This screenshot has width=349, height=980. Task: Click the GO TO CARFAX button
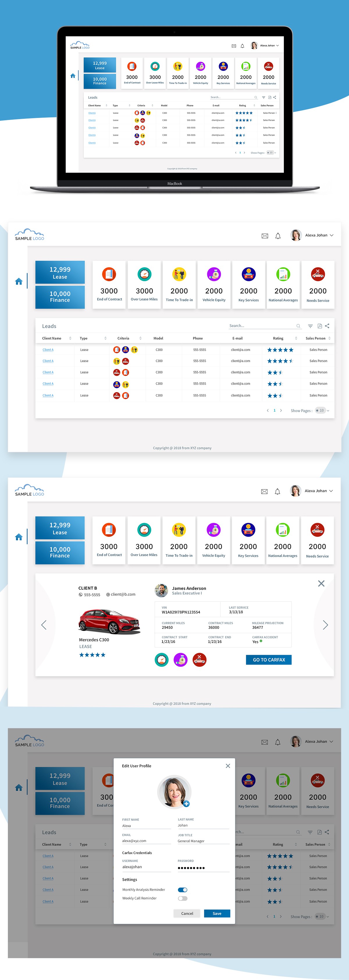pos(269,660)
